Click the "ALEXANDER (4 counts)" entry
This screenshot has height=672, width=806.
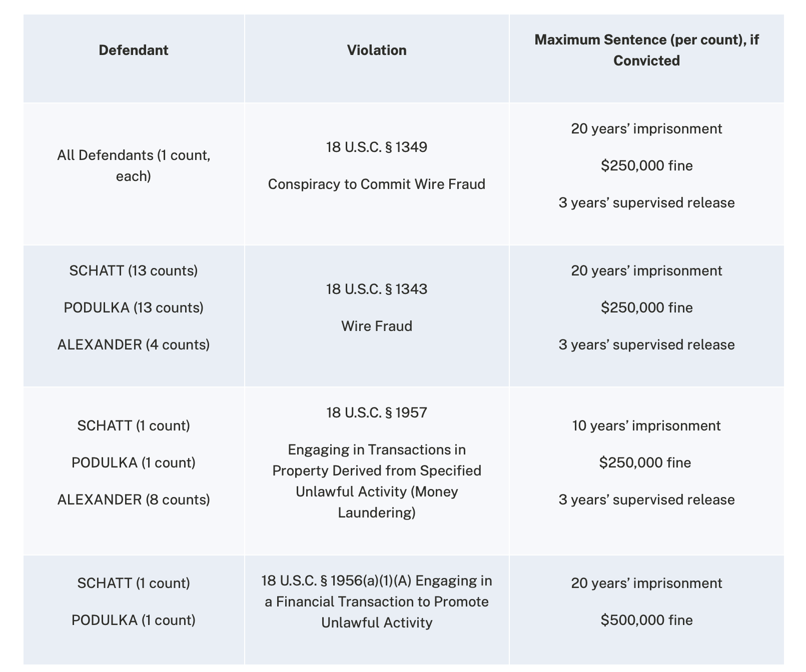[134, 345]
